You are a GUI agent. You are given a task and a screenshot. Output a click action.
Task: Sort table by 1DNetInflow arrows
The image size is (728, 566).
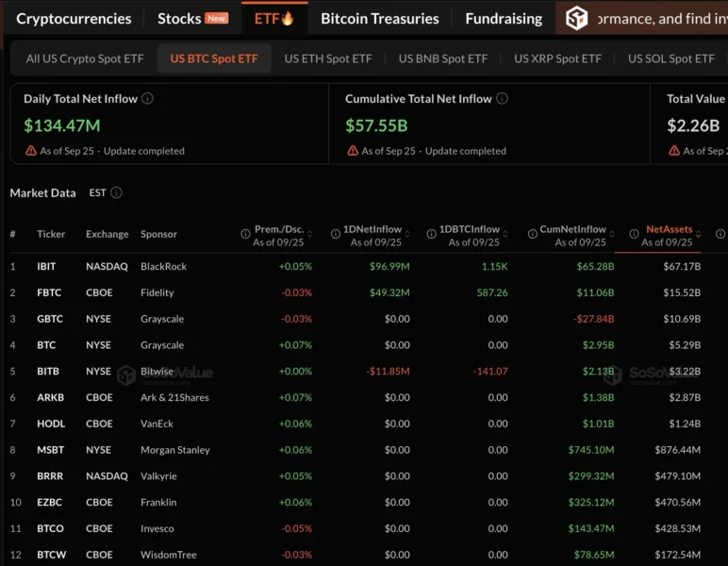point(407,234)
